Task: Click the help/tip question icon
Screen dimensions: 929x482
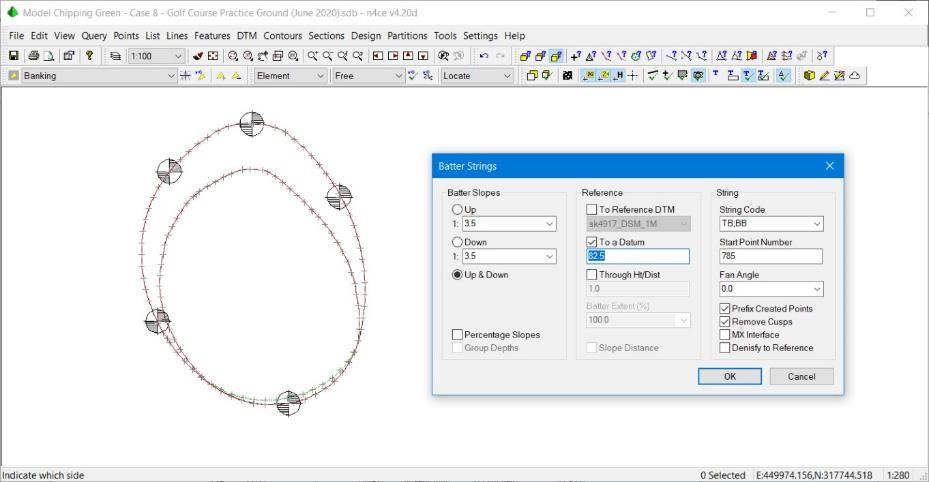Action: 89,56
